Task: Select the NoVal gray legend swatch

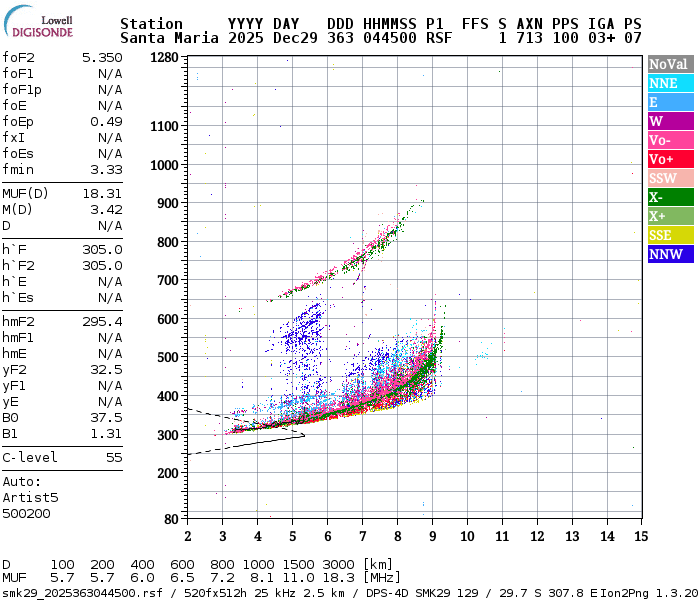Action: point(671,64)
